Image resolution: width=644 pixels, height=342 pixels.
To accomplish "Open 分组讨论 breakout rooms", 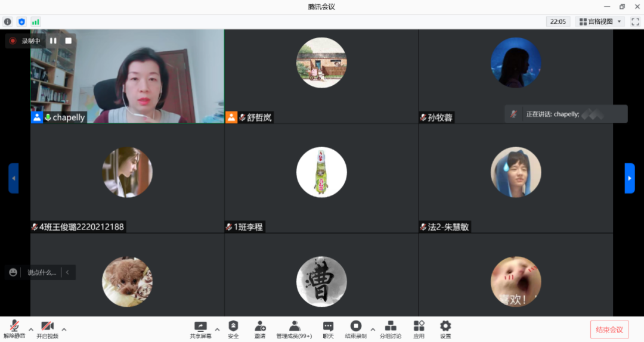I will [x=391, y=328].
